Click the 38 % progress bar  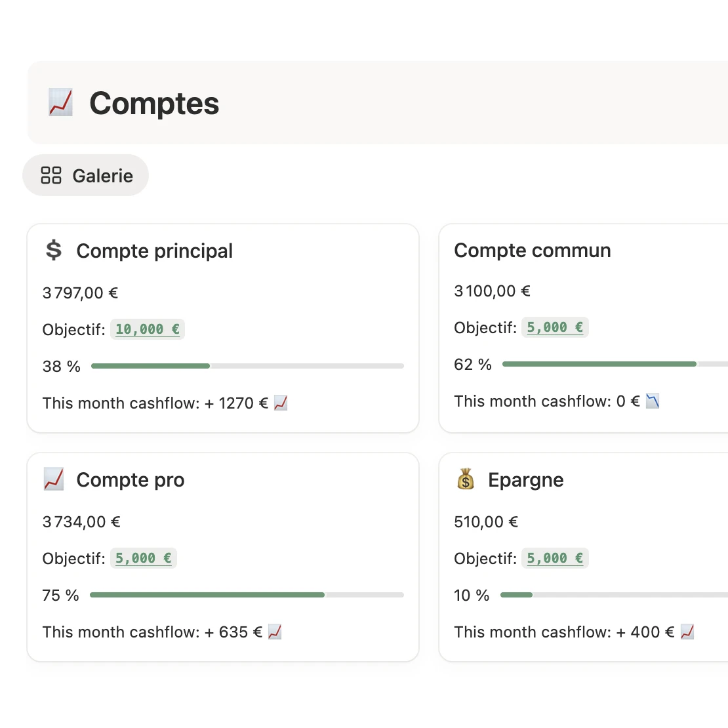(246, 365)
